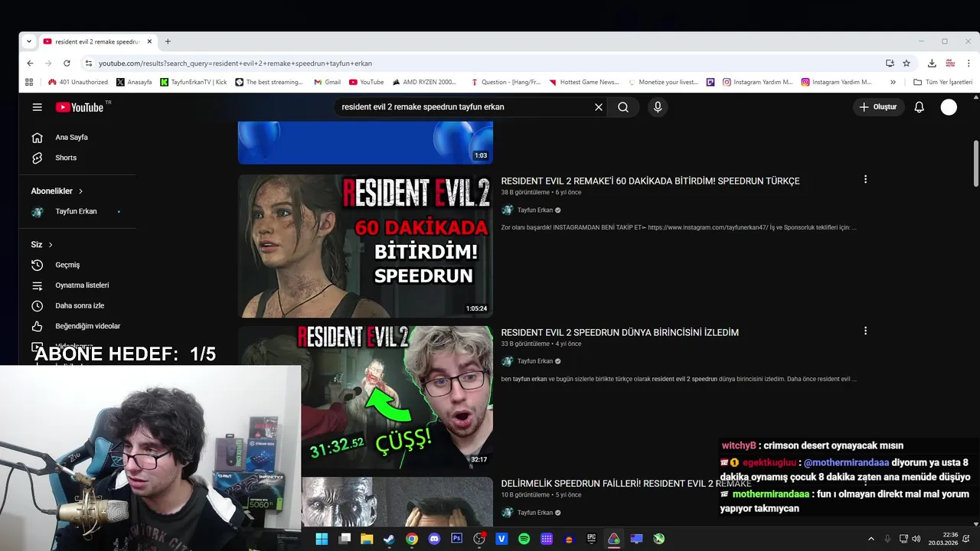Screen dimensions: 980x551
Task: Click the page vertical scrollbar thumb
Action: coord(975,162)
